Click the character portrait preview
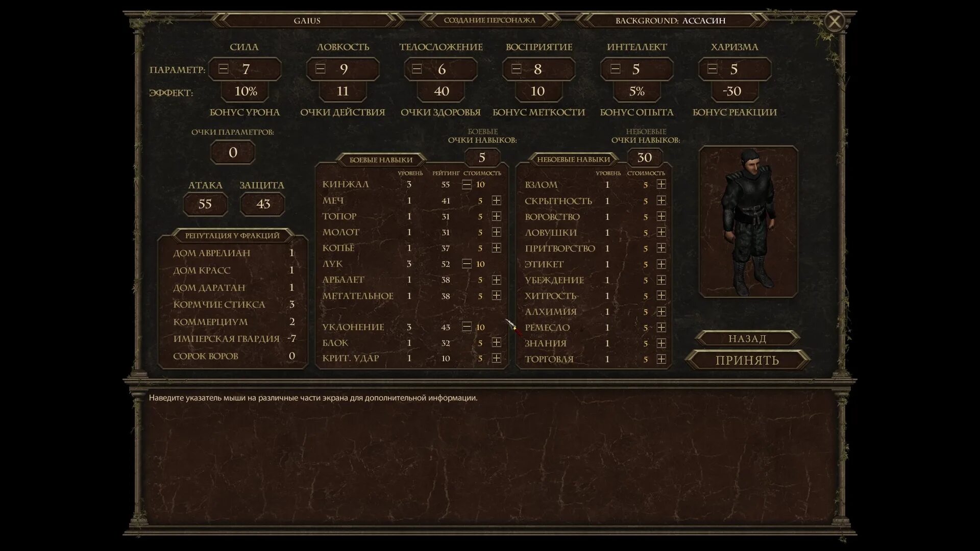Screen dimensions: 980x551 (748, 222)
